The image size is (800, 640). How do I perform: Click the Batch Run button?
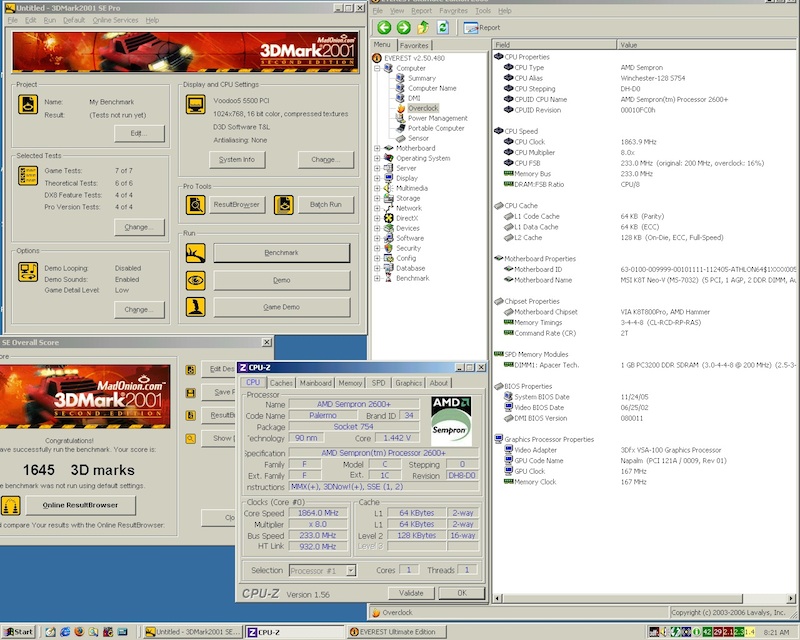[x=326, y=205]
